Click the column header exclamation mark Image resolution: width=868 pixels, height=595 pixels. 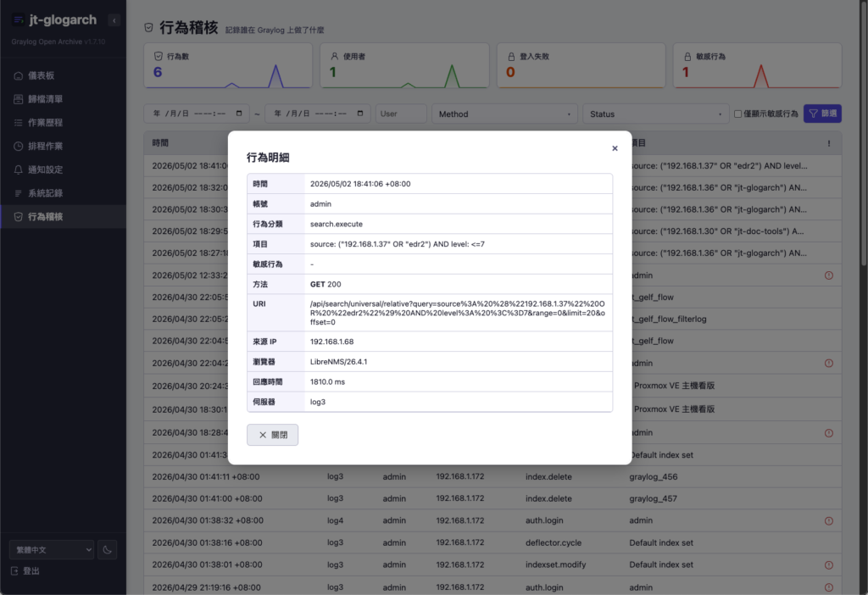click(x=829, y=143)
